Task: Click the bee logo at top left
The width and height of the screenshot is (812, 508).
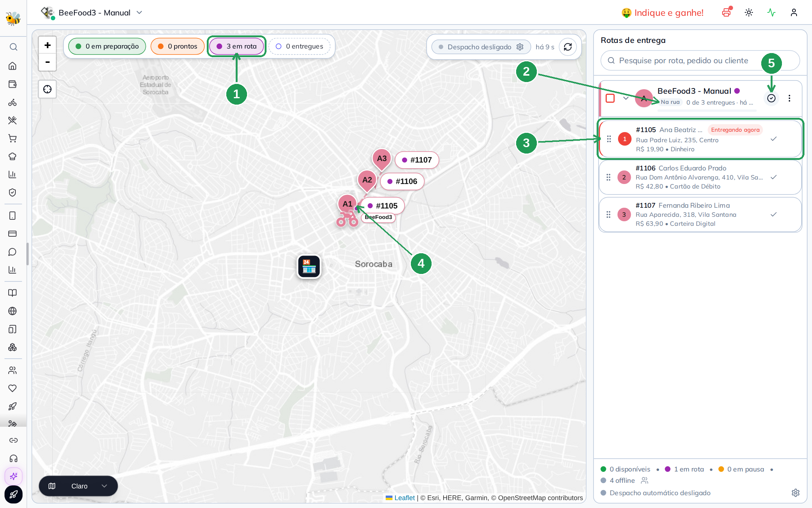Action: pyautogui.click(x=13, y=18)
